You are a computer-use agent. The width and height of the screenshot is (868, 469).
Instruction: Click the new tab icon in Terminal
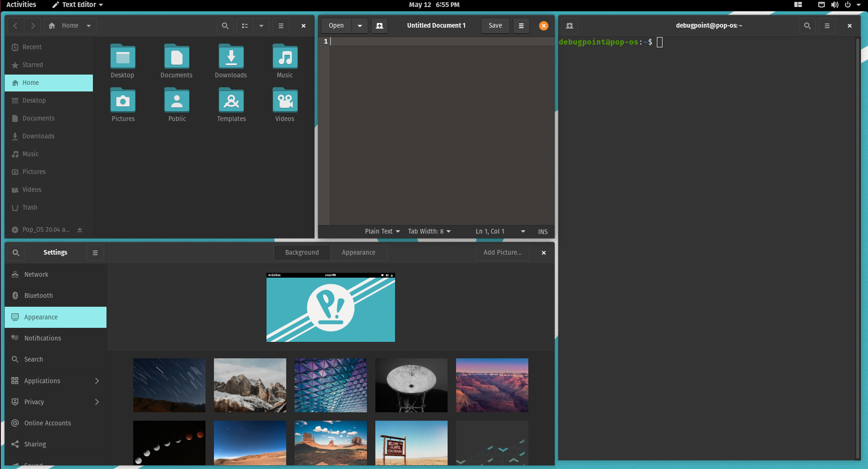coord(570,26)
